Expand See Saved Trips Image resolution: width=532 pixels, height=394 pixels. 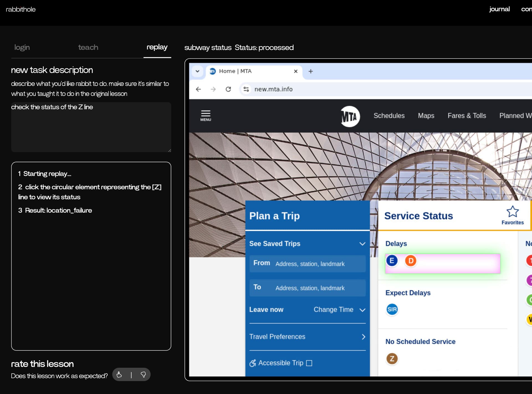pos(307,244)
